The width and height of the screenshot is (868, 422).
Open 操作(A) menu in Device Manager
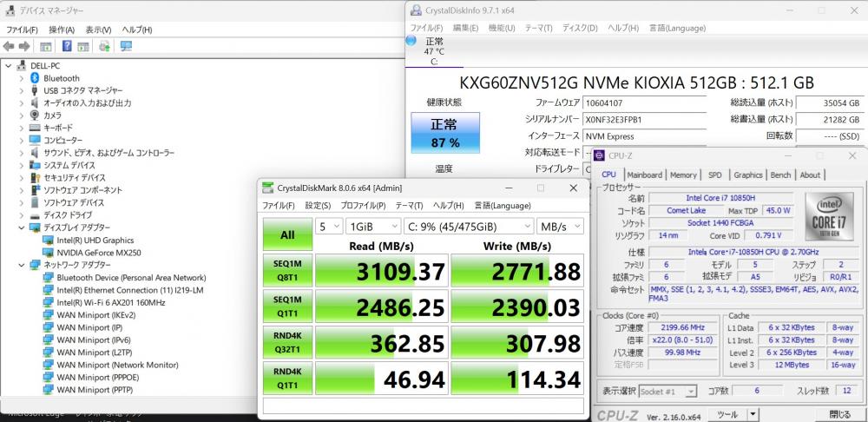point(62,30)
